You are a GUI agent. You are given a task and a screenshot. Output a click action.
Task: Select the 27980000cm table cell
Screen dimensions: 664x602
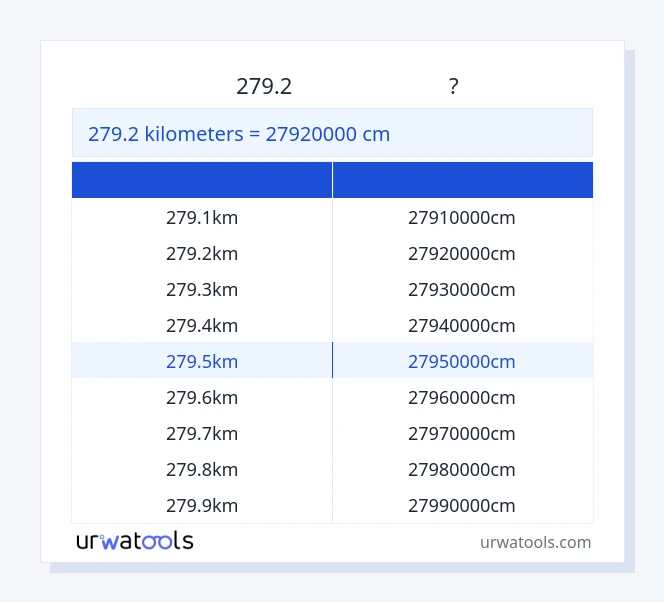point(462,470)
